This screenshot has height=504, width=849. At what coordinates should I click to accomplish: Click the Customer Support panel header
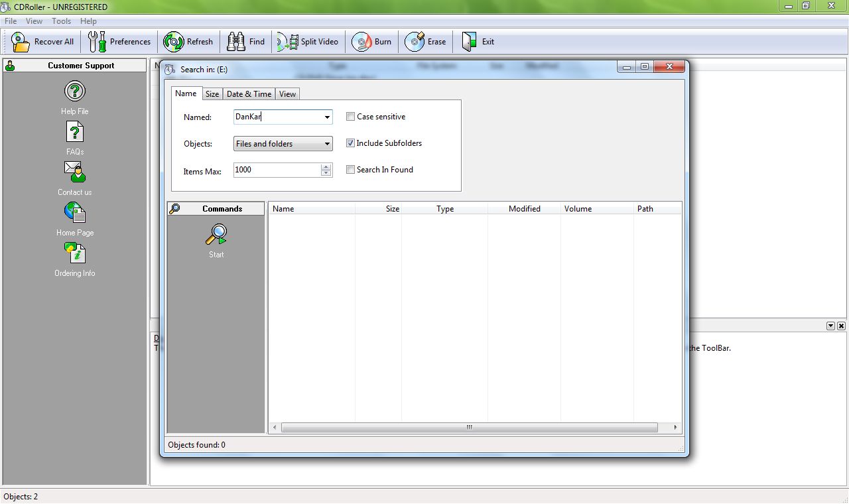pos(75,66)
